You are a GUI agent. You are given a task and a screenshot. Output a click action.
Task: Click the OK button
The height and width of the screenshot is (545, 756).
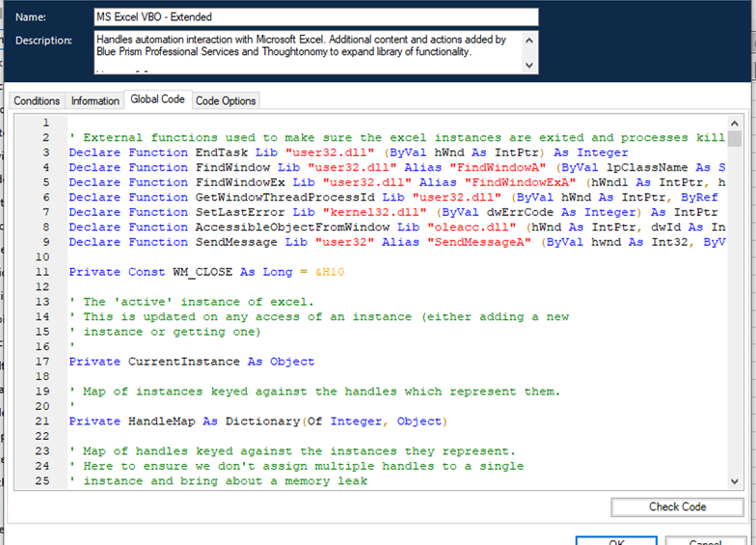pyautogui.click(x=616, y=541)
